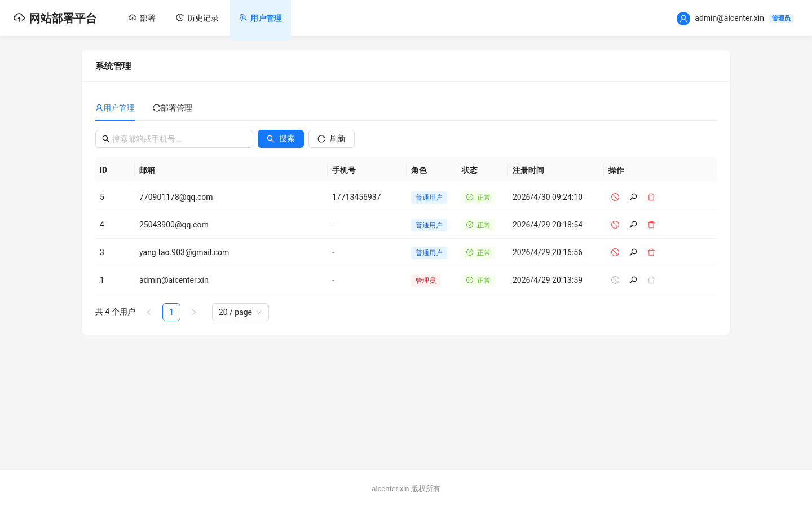
Task: Switch to 部署管理 tab
Action: tap(173, 108)
